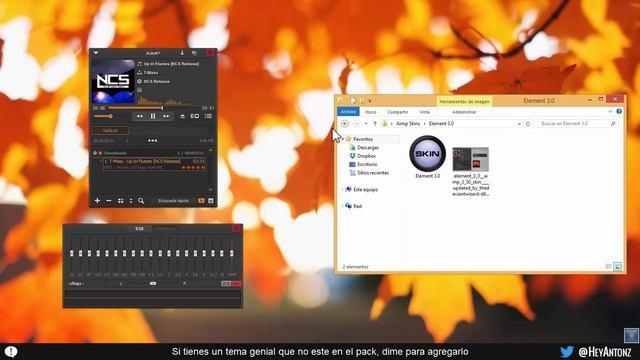Adjust the first equalizer band slider

[72, 254]
